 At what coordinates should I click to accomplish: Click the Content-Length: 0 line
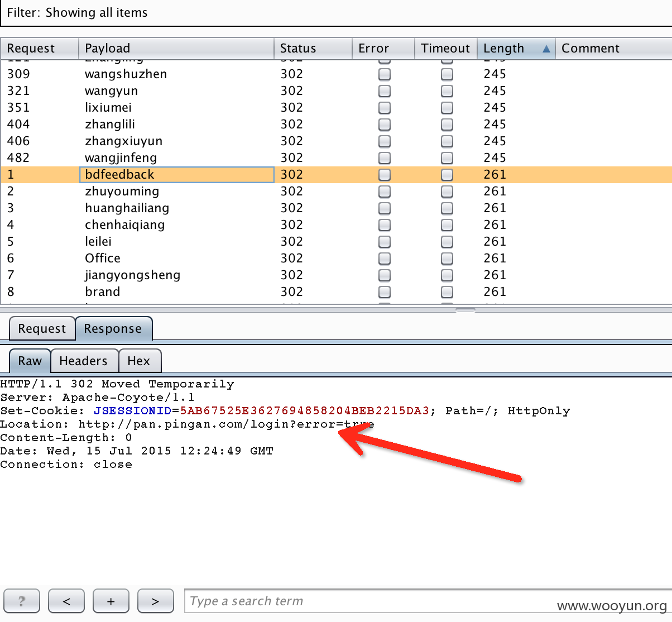click(x=66, y=438)
